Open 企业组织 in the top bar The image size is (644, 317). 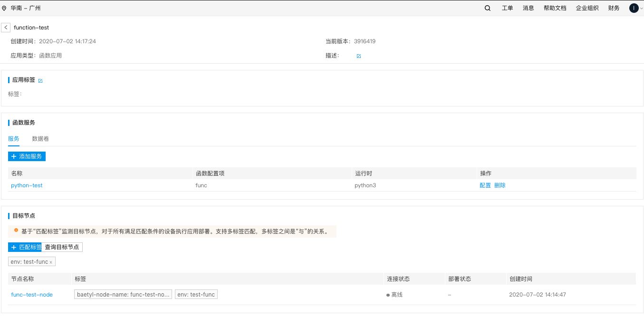(x=587, y=8)
